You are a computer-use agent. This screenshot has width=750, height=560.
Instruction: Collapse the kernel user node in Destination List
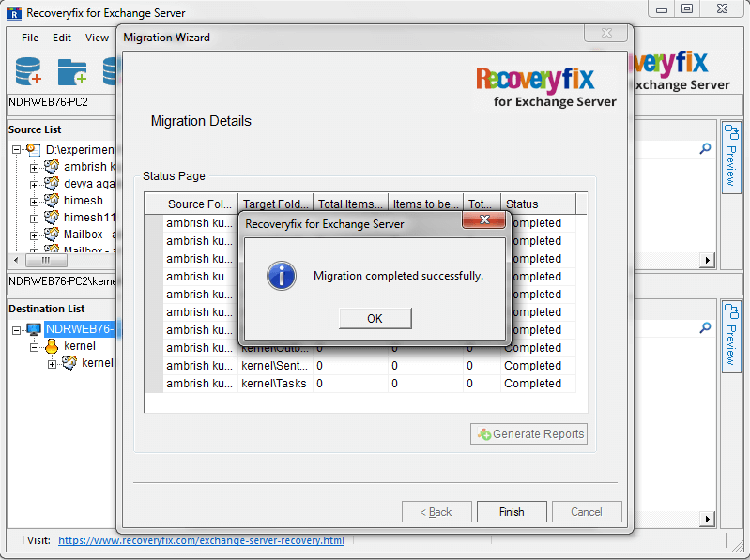pyautogui.click(x=34, y=347)
